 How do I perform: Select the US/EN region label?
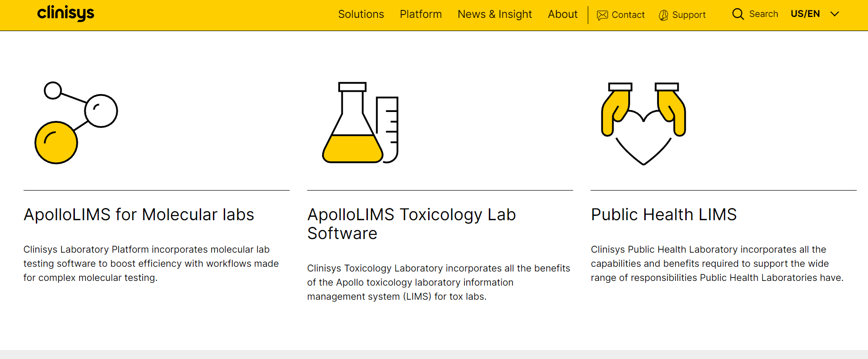click(805, 14)
